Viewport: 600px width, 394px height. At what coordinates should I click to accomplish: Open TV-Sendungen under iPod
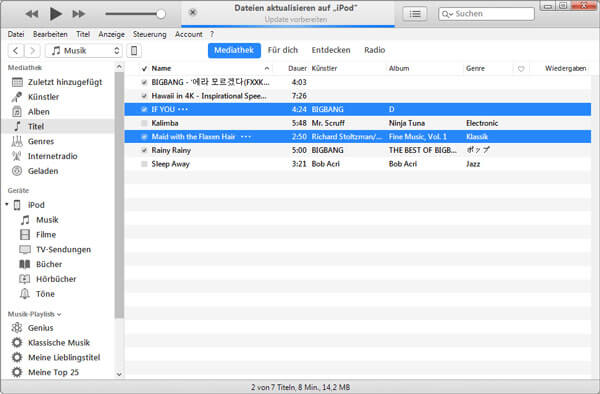point(63,250)
